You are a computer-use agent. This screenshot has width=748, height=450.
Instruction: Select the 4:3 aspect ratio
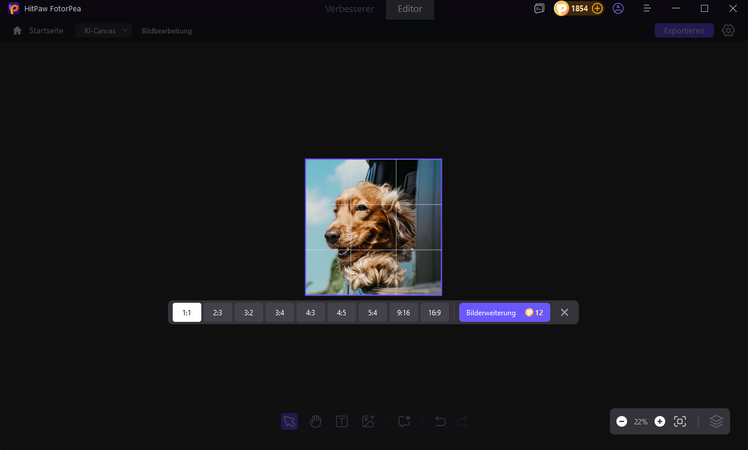point(311,313)
